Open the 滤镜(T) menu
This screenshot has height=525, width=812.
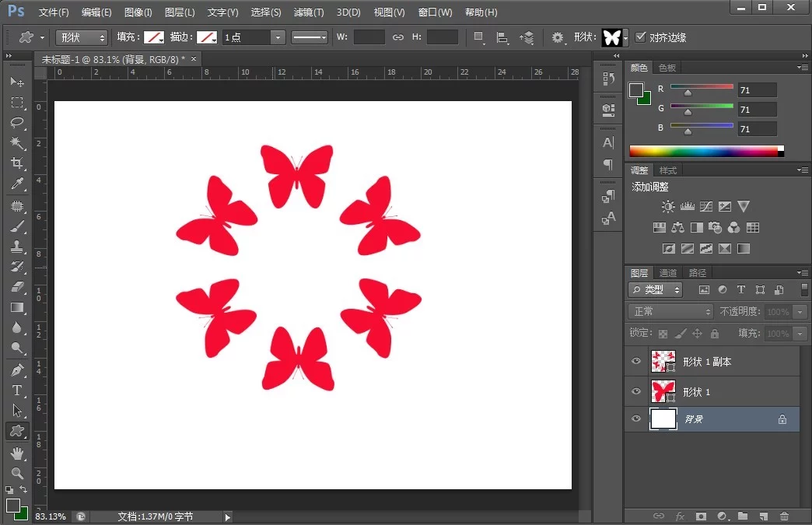(308, 12)
